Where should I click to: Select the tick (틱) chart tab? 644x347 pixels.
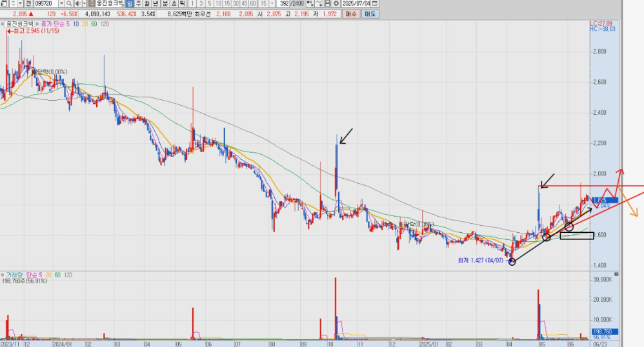coord(183,4)
